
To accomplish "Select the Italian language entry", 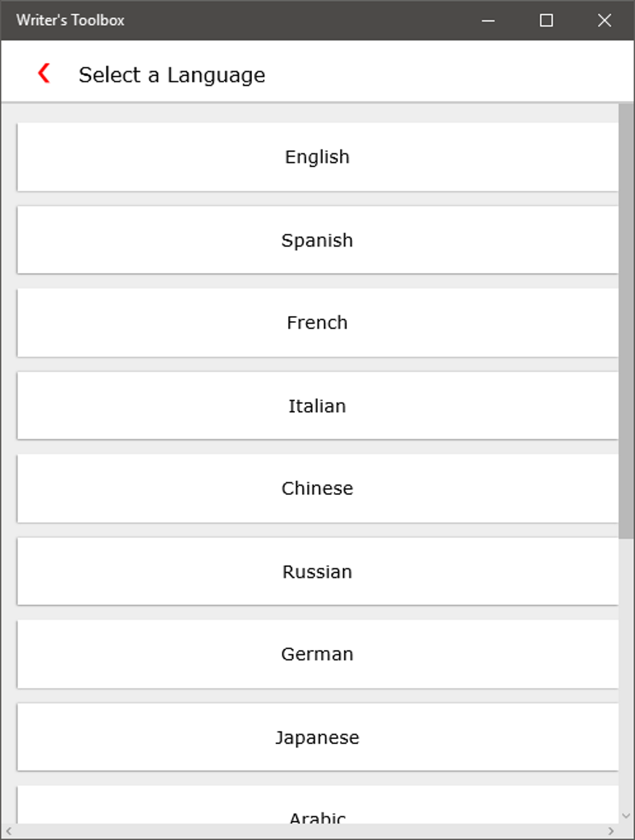I will [x=317, y=406].
